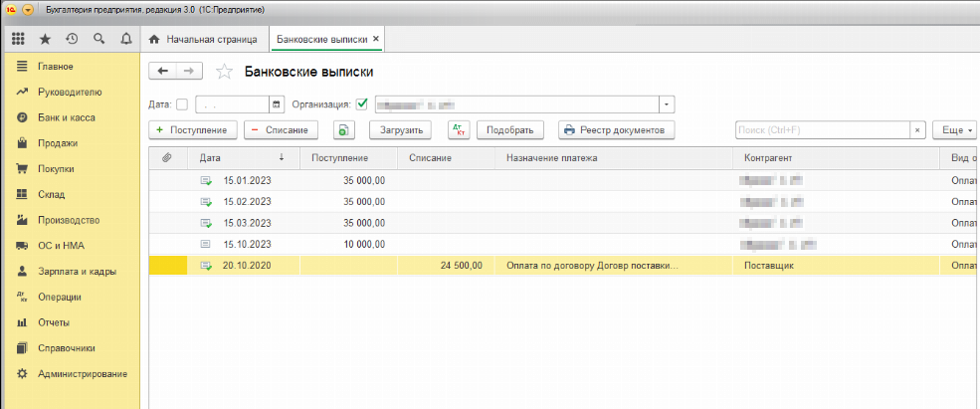This screenshot has height=409, width=980.
Task: Open Банк и касса section
Action: pos(66,117)
